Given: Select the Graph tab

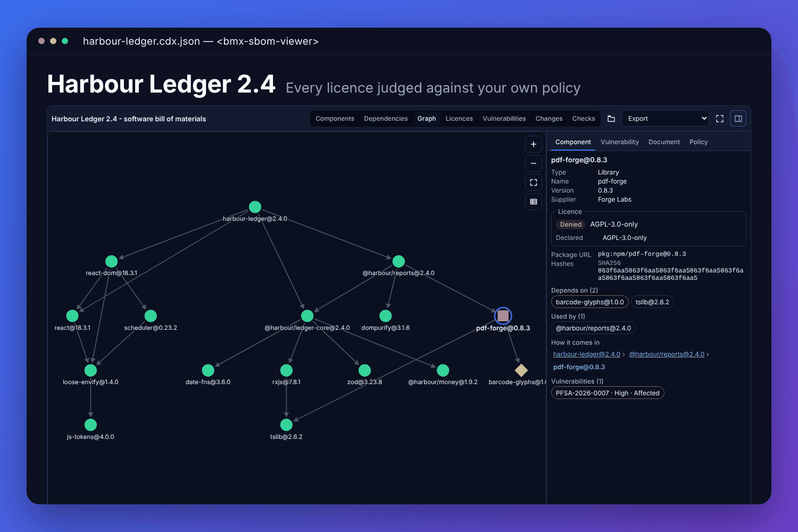Looking at the screenshot, I should click(427, 119).
